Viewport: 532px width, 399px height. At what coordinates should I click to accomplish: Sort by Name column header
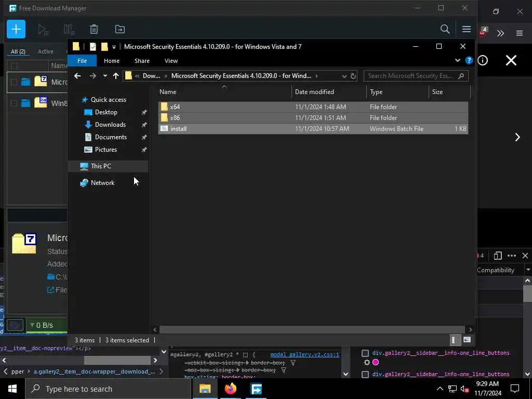224,92
